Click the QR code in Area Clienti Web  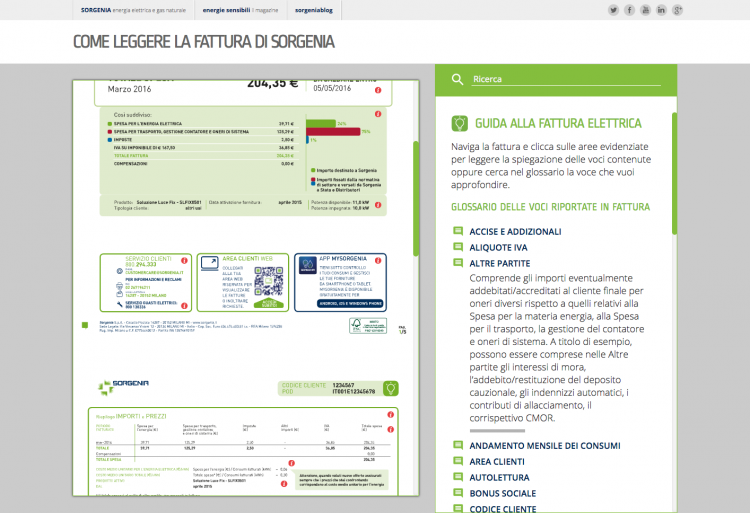coord(269,282)
